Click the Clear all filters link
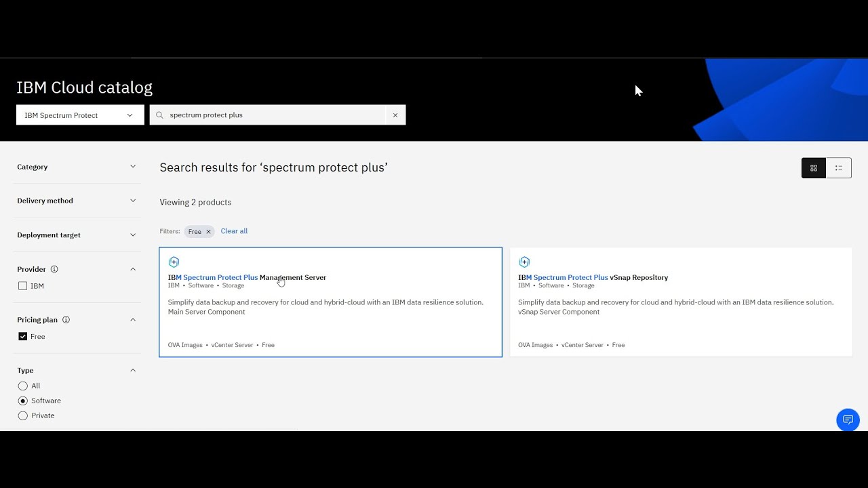The image size is (868, 488). [234, 231]
